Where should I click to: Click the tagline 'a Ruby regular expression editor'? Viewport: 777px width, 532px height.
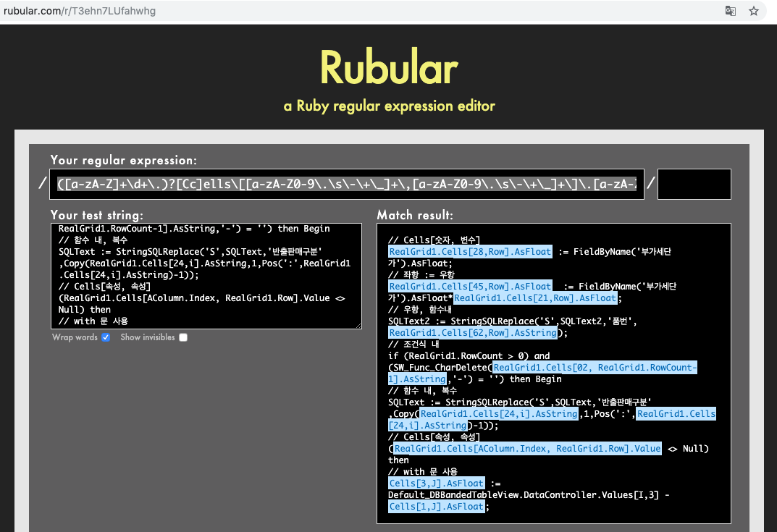tap(389, 106)
